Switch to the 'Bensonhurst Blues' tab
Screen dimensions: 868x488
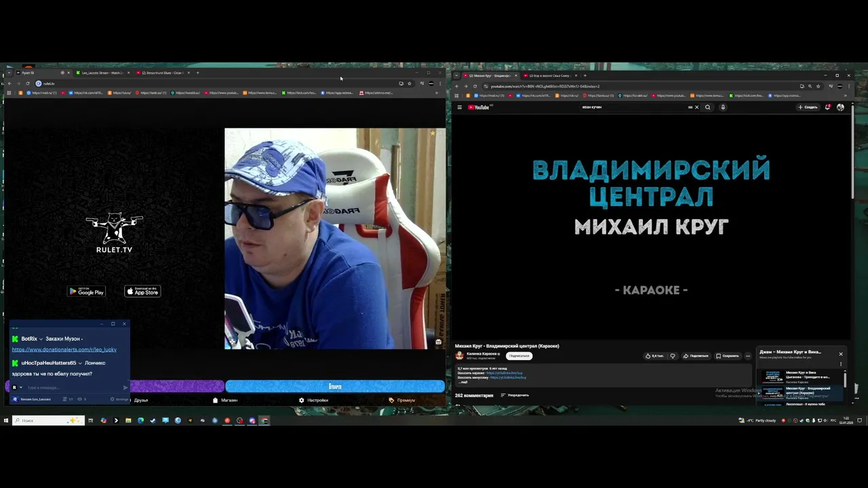click(161, 73)
